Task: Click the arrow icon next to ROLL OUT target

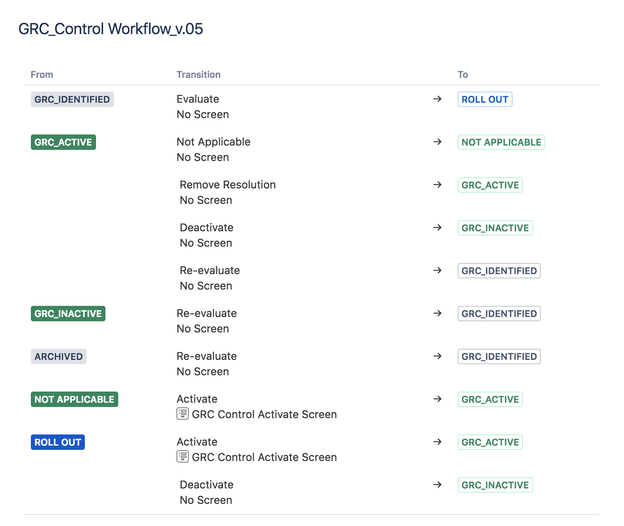Action: [437, 99]
